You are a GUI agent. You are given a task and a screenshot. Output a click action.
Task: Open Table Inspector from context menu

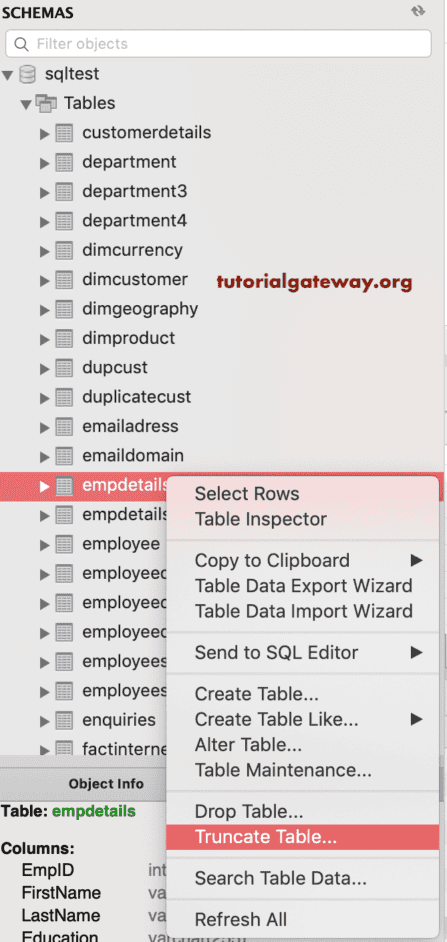click(303, 519)
